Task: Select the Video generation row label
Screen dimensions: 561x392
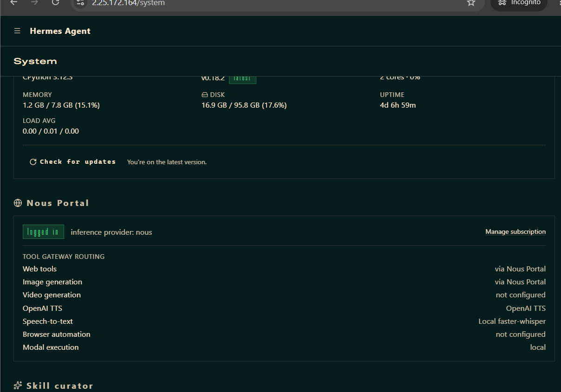Action: (52, 295)
